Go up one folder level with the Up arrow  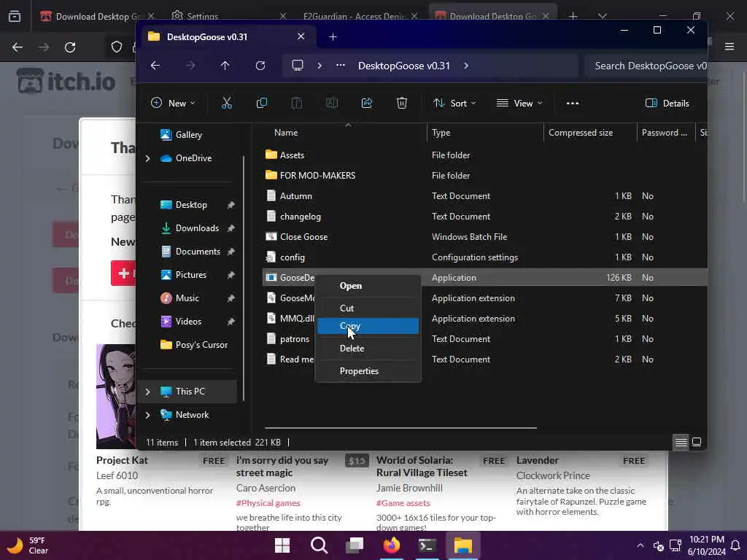pos(225,65)
